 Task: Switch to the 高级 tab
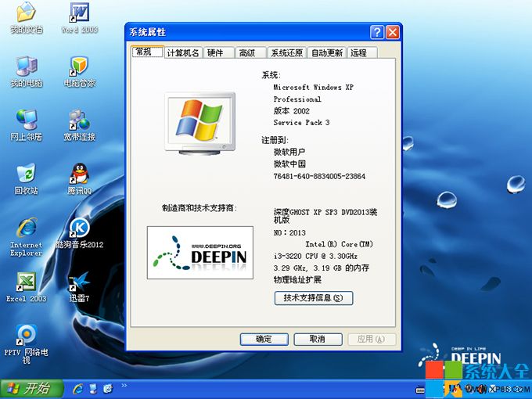tap(250, 53)
